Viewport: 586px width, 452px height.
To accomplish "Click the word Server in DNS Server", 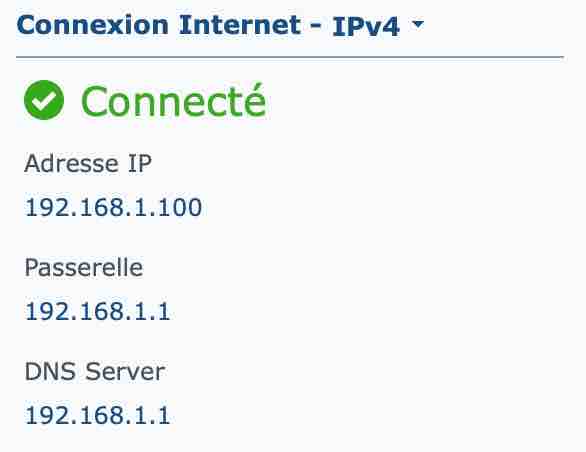I will (x=125, y=371).
